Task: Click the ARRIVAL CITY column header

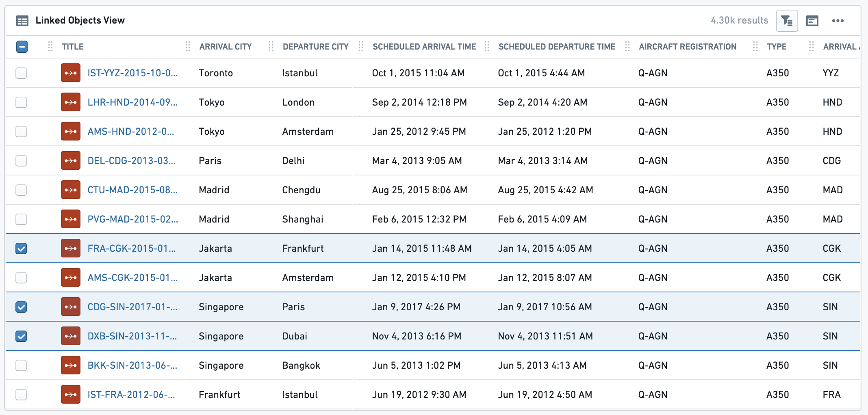Action: tap(226, 47)
